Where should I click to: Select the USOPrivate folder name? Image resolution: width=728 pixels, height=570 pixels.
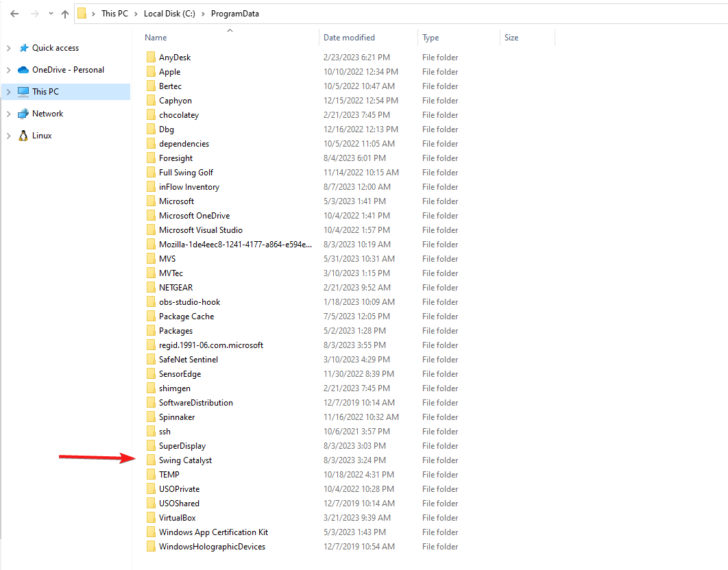(179, 488)
